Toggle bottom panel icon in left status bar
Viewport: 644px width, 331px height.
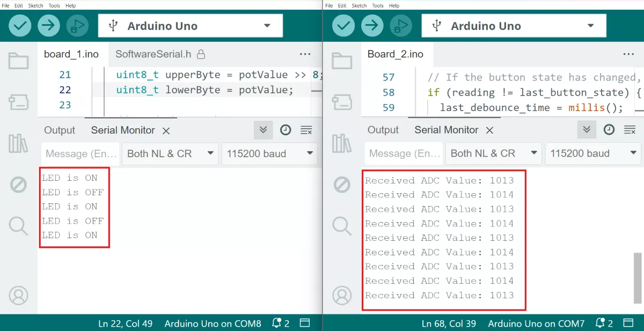[x=305, y=323]
